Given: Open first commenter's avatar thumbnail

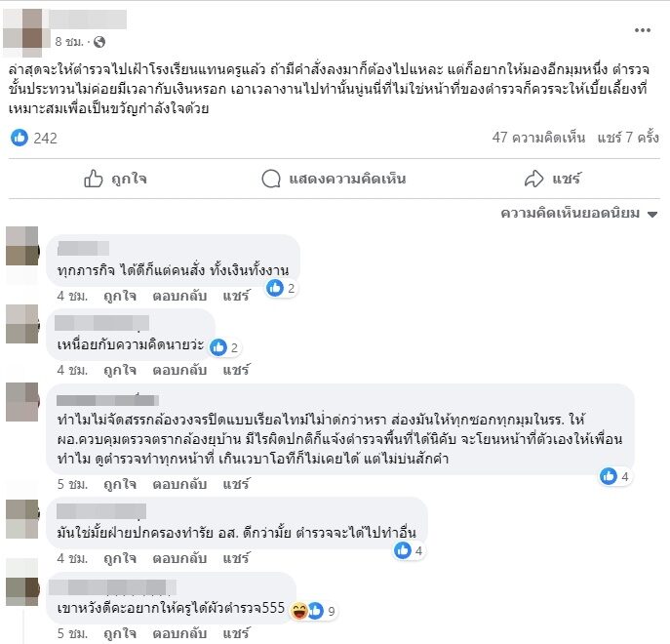Looking at the screenshot, I should [x=22, y=246].
